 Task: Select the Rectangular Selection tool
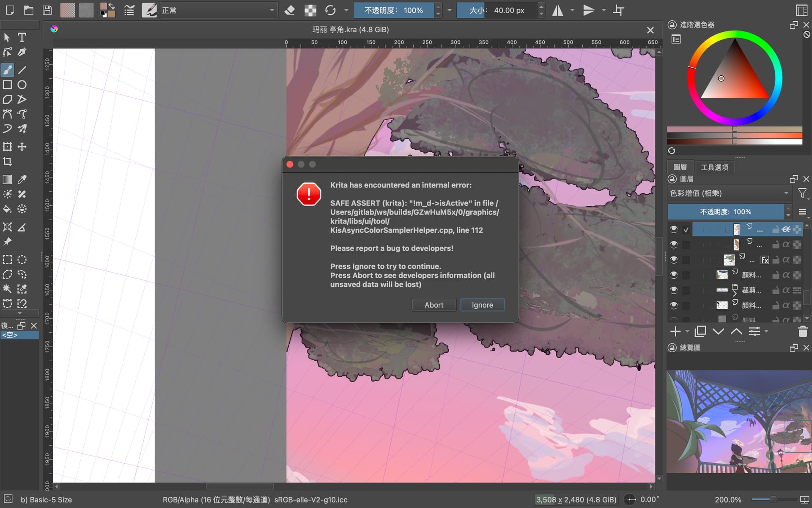coord(7,260)
